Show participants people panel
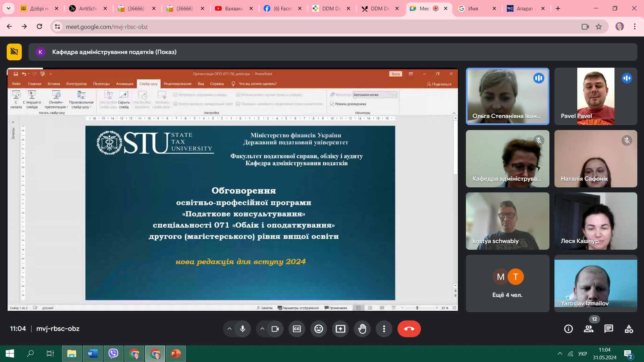644x362 pixels. (589, 329)
